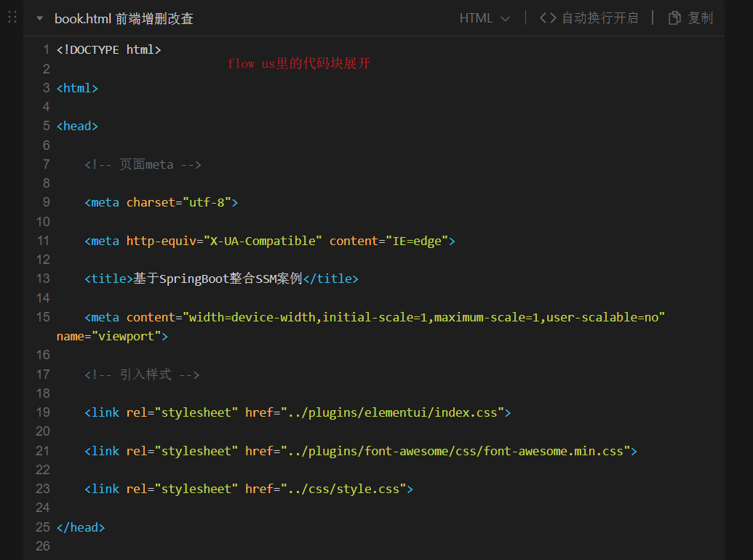Click the copy clipboard icon
Screen dimensions: 753x560
click(674, 18)
